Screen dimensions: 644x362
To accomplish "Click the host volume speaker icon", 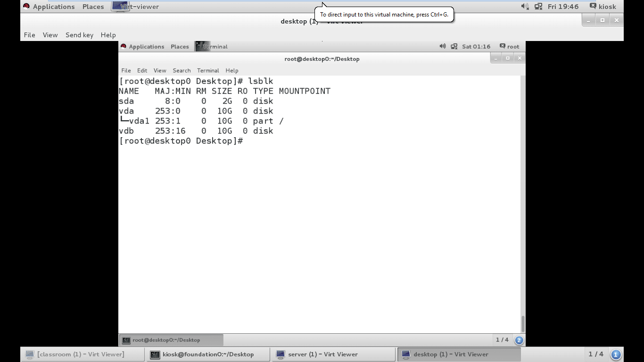I will pos(525,7).
